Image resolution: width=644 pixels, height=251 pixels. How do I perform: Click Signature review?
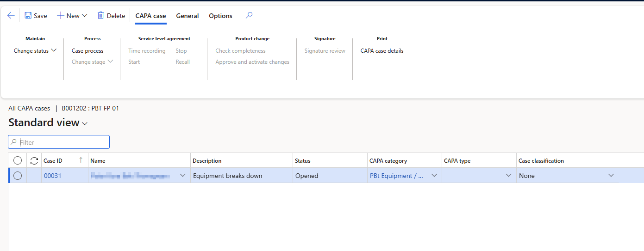coord(325,51)
